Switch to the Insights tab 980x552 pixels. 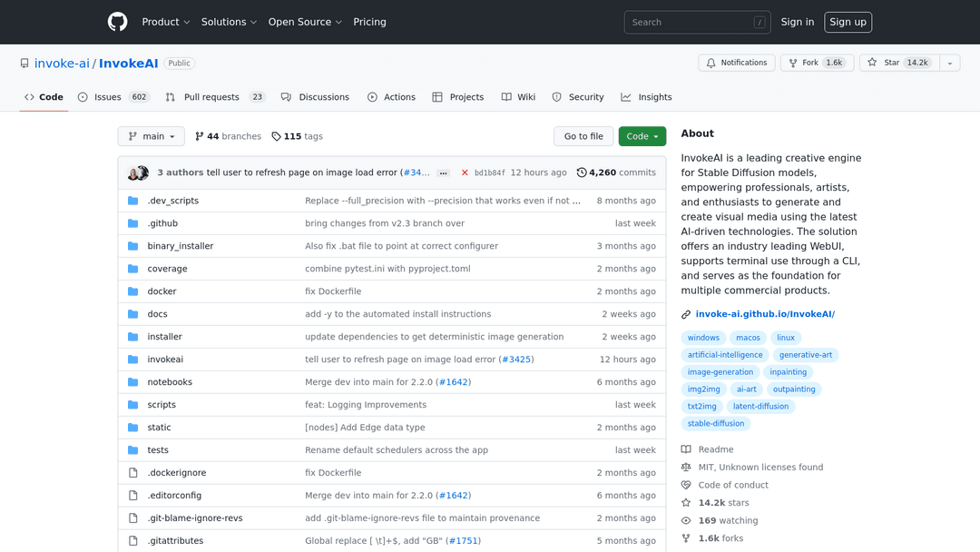pos(646,97)
